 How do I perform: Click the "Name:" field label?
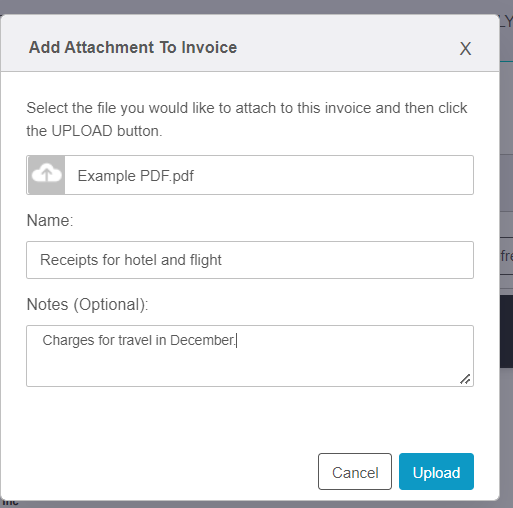tap(50, 220)
